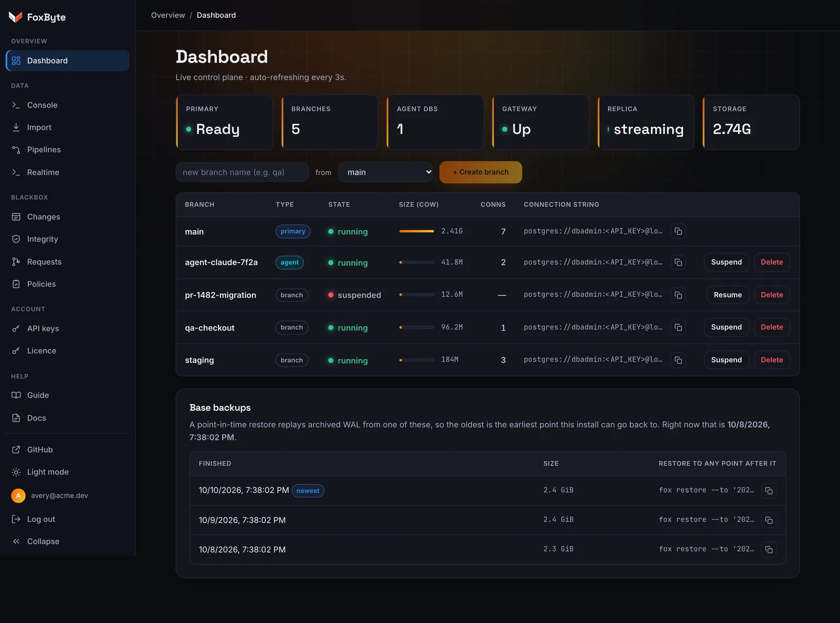The width and height of the screenshot is (840, 623).
Task: Click the avery@acme.dev avatar icon
Action: coord(18,495)
